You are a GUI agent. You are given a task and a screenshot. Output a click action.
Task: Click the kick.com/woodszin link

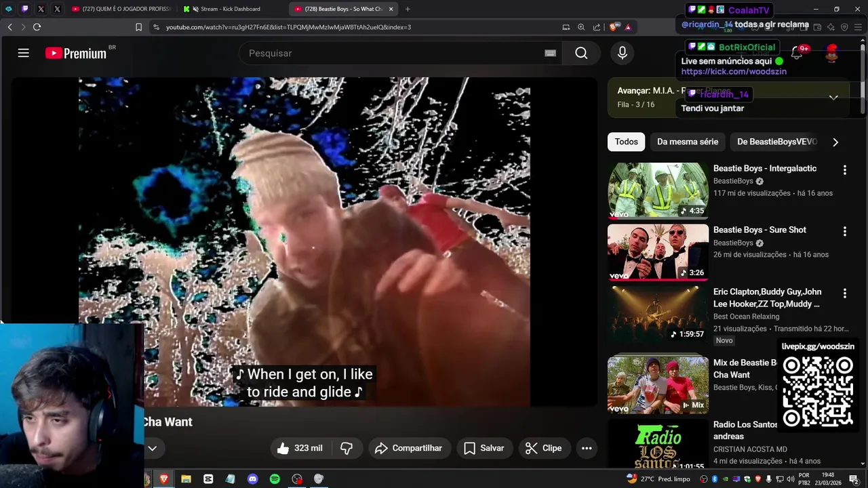click(734, 72)
